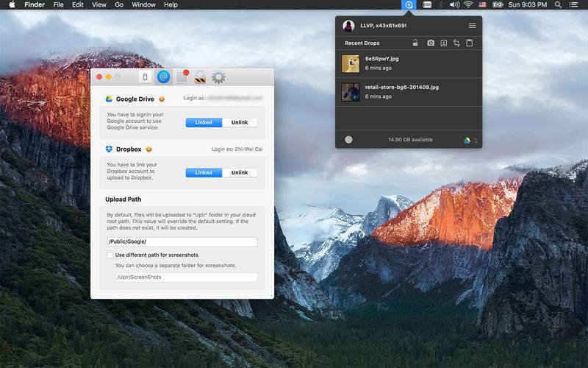The image size is (588, 368).
Task: Click the Linked segment for Dropbox
Action: [204, 173]
